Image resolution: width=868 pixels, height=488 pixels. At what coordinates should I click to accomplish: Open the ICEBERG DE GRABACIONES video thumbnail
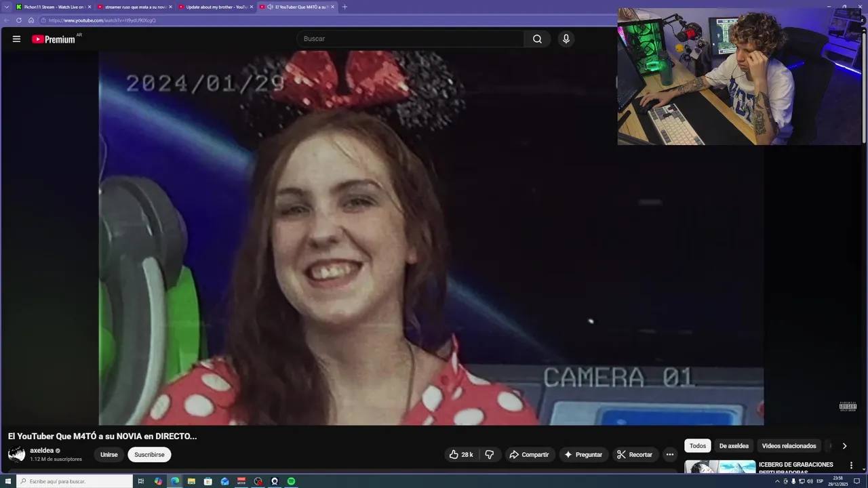tap(720, 467)
